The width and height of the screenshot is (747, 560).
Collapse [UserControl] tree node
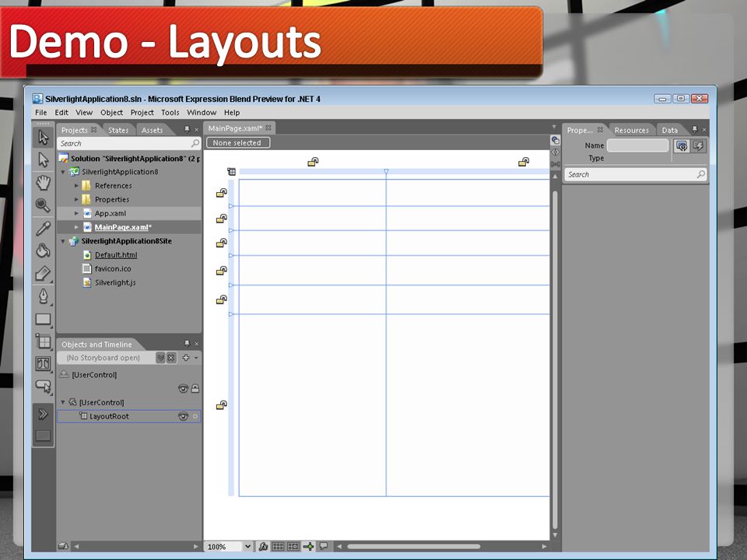pos(63,402)
